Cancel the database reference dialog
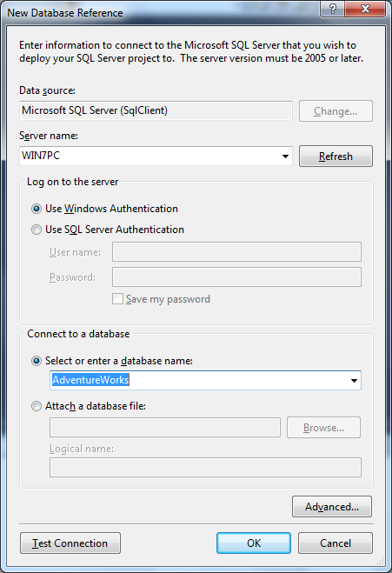The height and width of the screenshot is (573, 392). 336,543
